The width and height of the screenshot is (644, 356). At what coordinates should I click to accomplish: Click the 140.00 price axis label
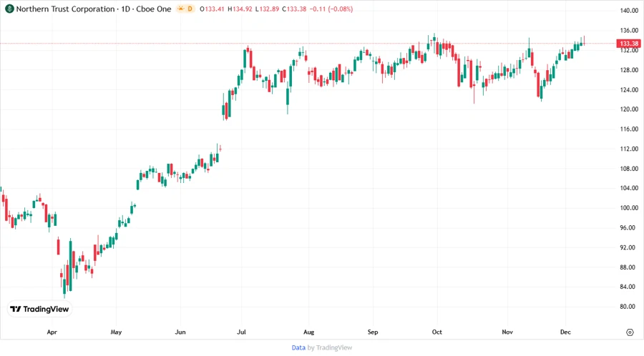pos(629,11)
